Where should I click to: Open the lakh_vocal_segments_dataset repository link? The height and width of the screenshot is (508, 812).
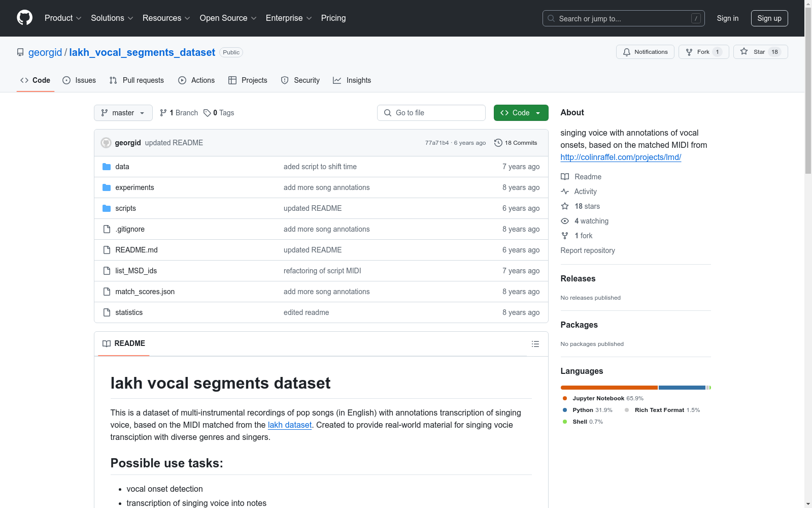[x=142, y=52]
